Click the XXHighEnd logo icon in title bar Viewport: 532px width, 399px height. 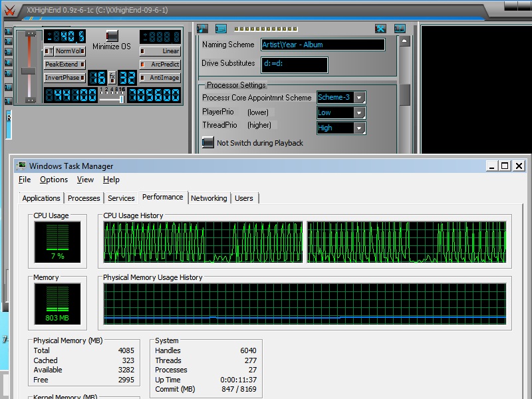pyautogui.click(x=9, y=10)
